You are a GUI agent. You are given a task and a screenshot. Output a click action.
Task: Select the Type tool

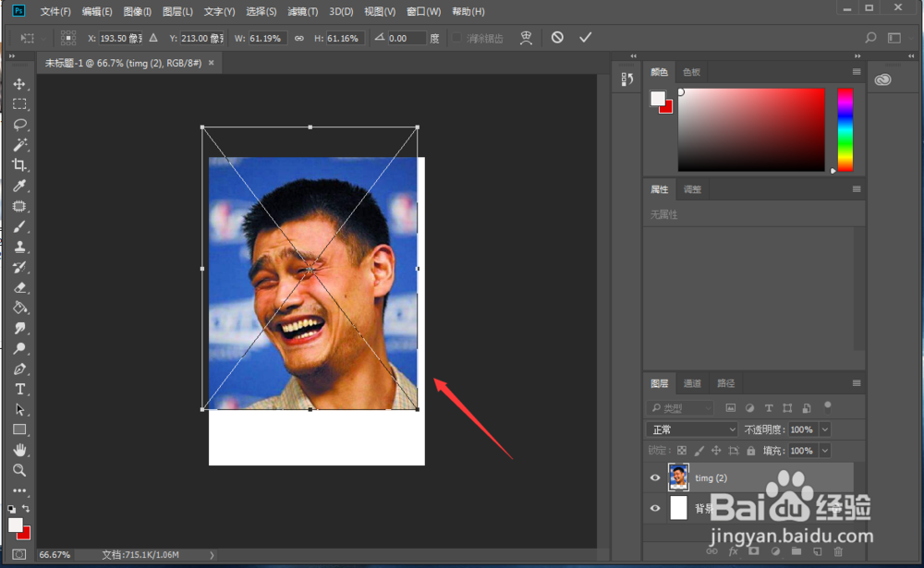tap(19, 389)
